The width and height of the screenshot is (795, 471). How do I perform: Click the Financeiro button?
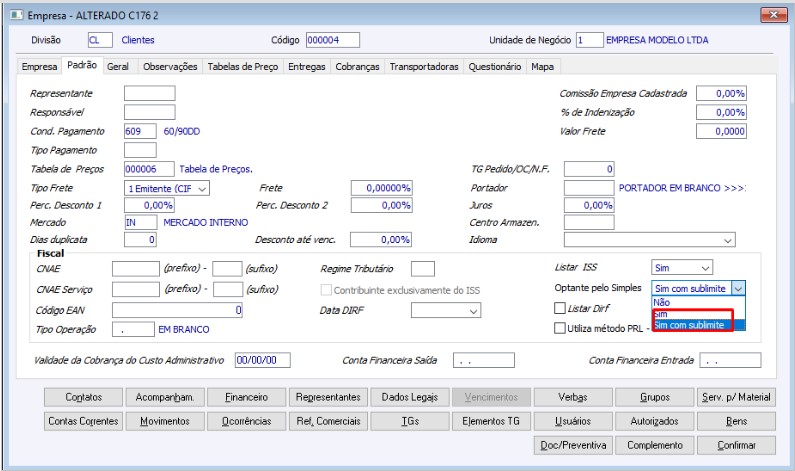[246, 397]
